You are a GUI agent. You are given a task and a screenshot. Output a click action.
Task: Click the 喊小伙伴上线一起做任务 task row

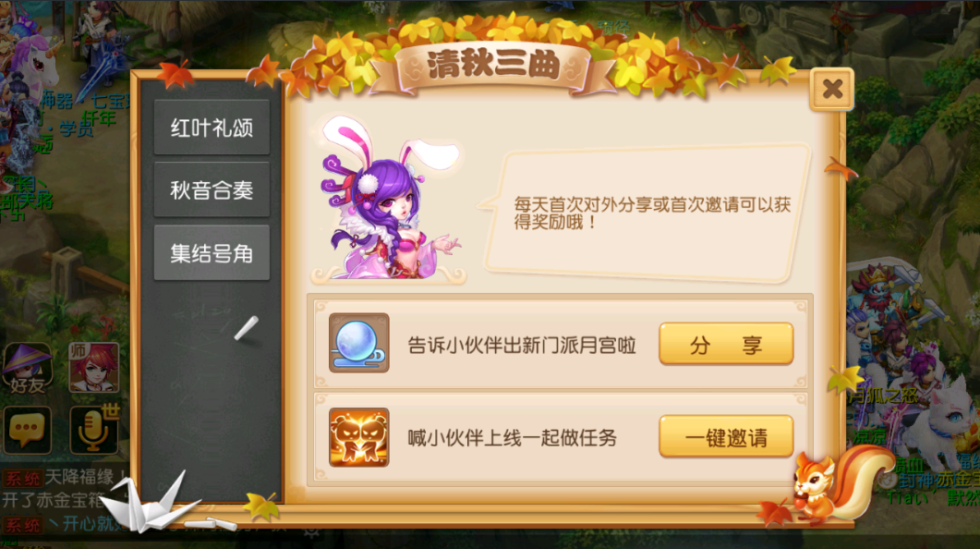[x=561, y=438]
